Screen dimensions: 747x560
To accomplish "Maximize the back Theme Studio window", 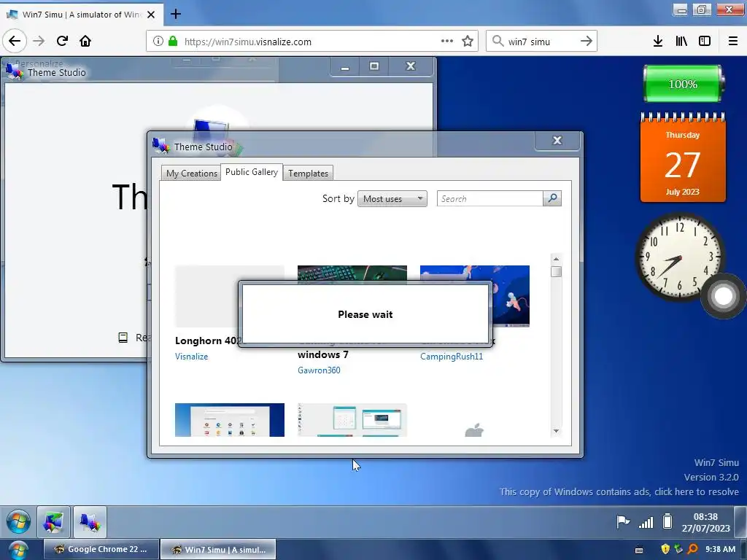I will point(374,66).
